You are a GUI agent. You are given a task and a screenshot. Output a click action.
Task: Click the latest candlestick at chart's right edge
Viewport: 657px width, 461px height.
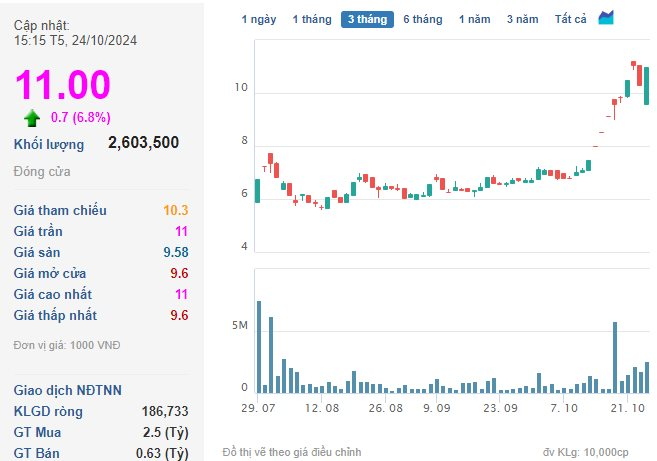tap(647, 85)
